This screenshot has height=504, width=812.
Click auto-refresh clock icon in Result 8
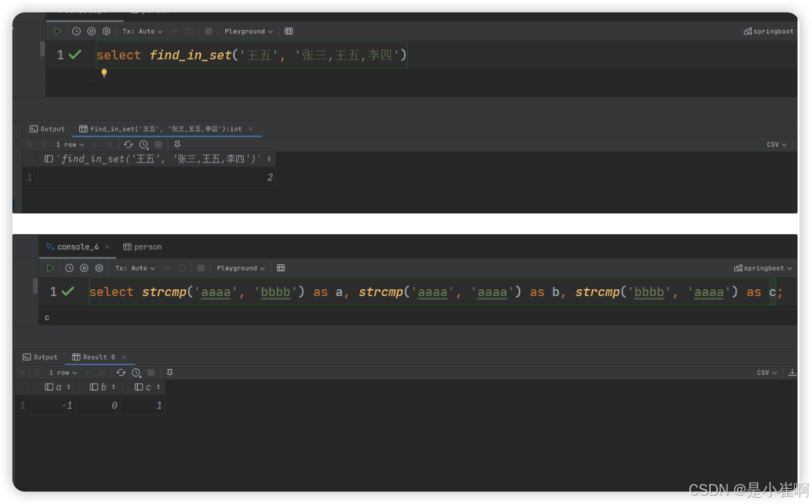(x=136, y=372)
